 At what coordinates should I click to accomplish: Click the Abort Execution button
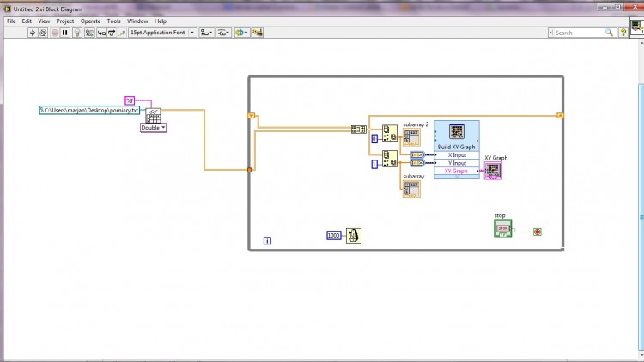pos(55,33)
